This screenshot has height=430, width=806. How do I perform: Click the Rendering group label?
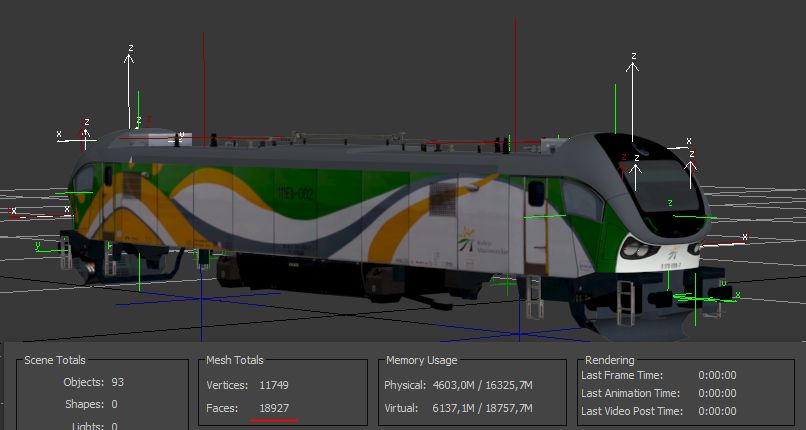coord(612,360)
